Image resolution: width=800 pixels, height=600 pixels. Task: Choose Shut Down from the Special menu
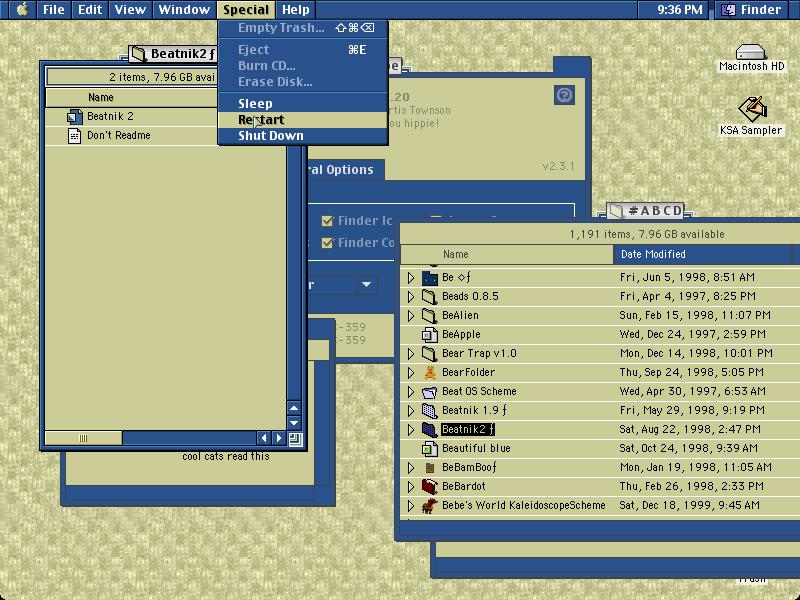[x=303, y=136]
